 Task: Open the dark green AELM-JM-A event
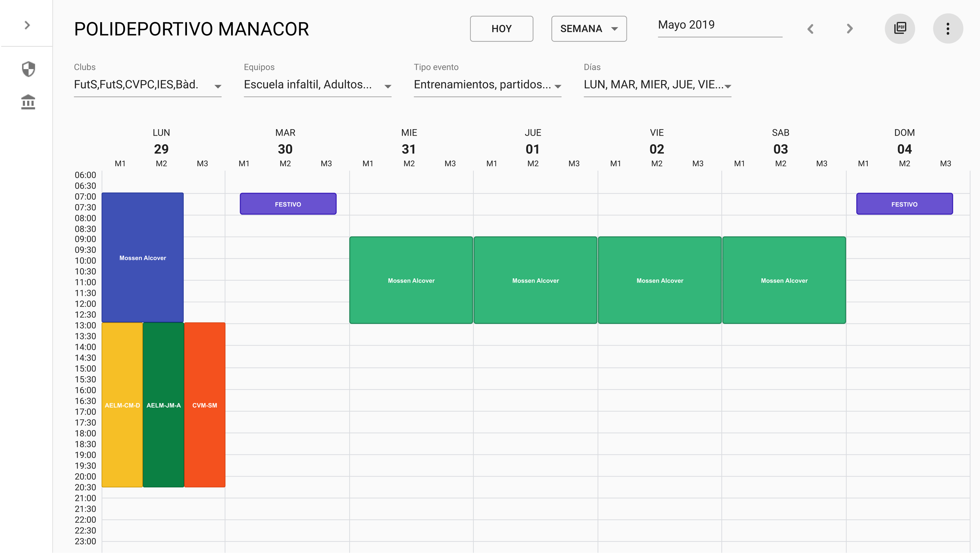click(163, 405)
